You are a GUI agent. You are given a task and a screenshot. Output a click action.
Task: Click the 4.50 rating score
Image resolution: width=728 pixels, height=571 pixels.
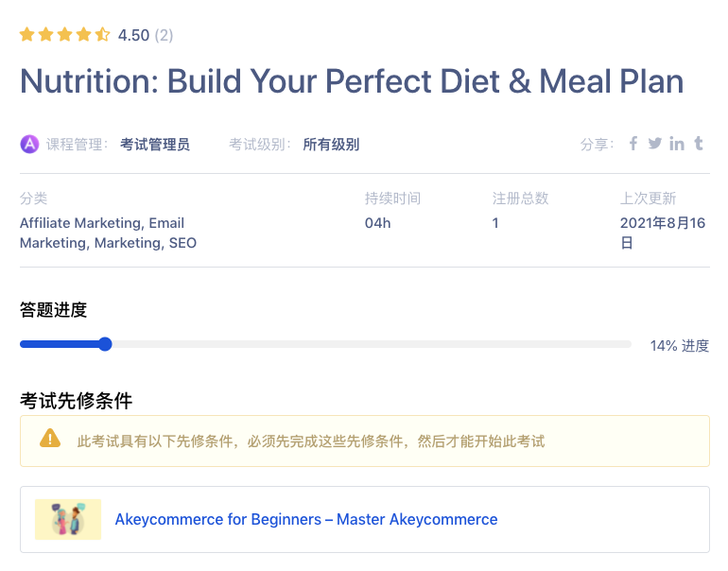(x=133, y=36)
